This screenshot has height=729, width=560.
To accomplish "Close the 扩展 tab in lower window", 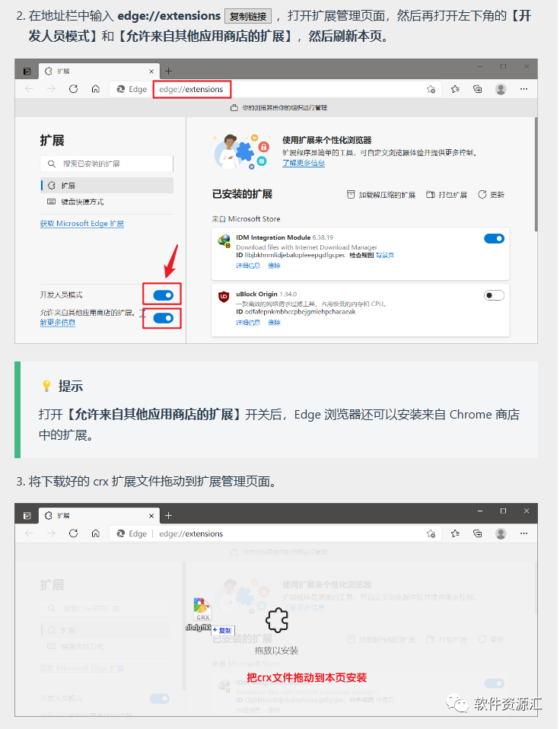I will (x=151, y=516).
